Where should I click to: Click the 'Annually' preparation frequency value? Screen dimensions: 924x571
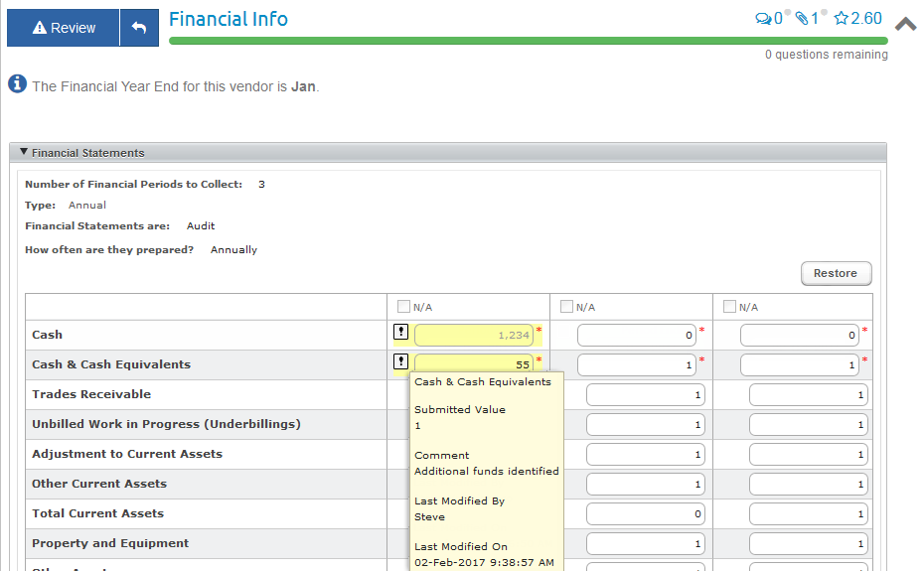tap(233, 250)
